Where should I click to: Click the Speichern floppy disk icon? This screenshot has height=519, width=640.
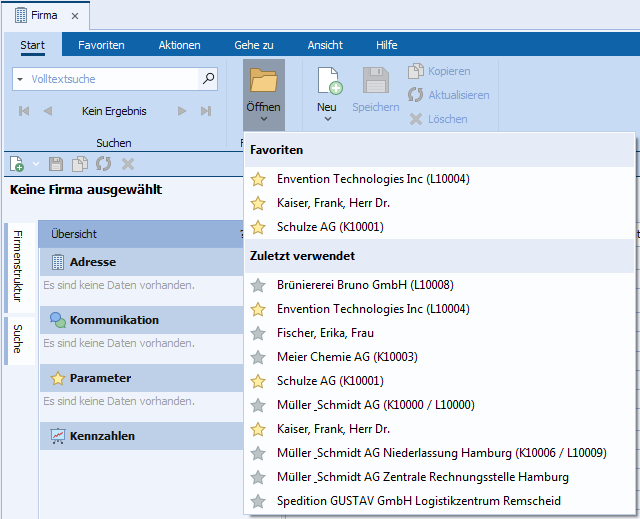(x=375, y=81)
